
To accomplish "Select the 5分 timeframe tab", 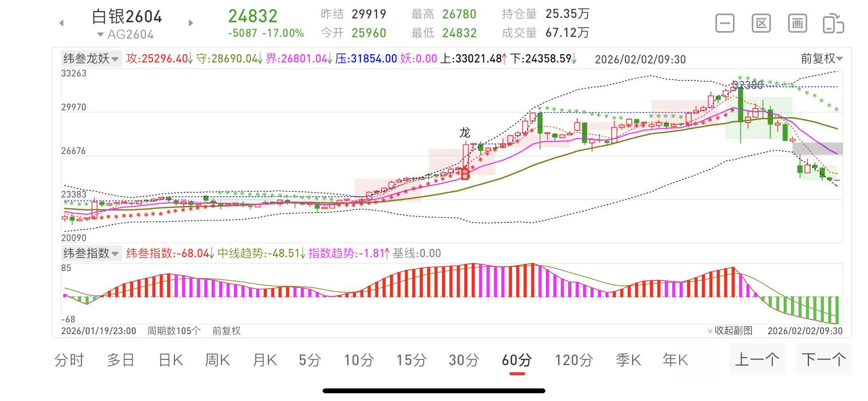I will coord(310,360).
